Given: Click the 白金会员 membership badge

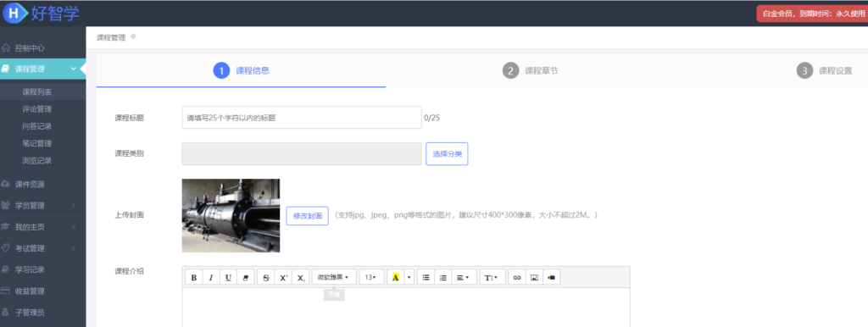Looking at the screenshot, I should [812, 14].
